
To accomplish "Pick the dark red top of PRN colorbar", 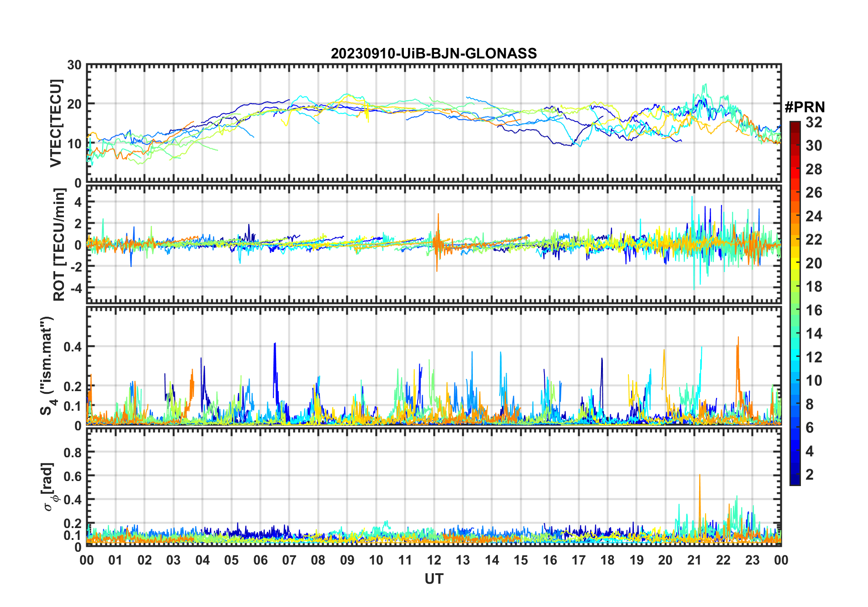I will pyautogui.click(x=795, y=125).
